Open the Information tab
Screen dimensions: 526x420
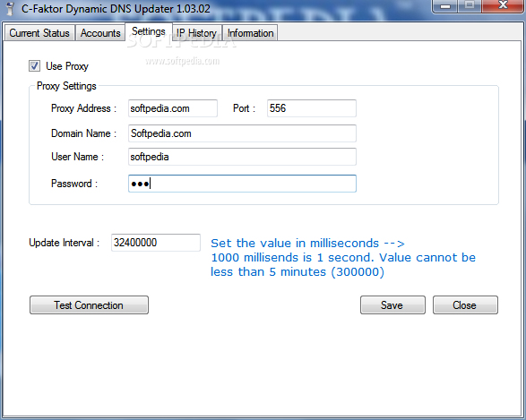pos(250,33)
